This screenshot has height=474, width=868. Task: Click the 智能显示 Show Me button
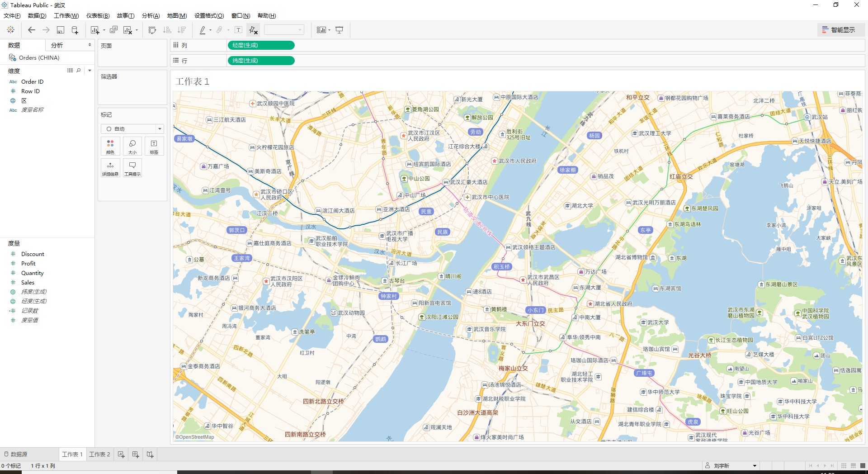point(841,30)
